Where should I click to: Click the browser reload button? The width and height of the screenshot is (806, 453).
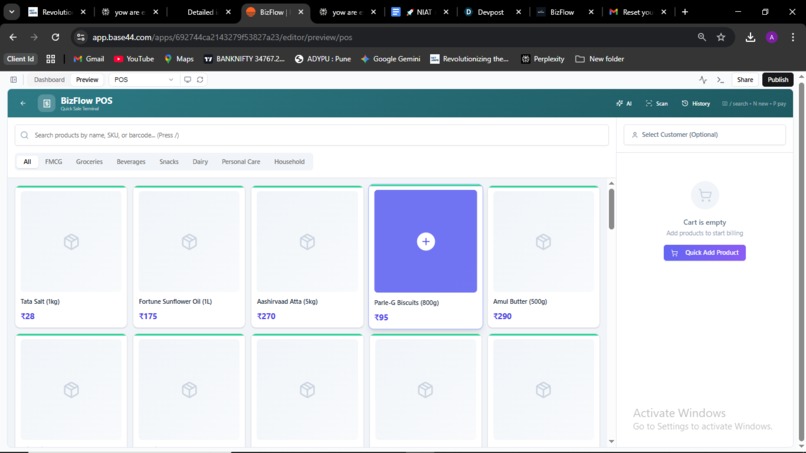click(55, 37)
